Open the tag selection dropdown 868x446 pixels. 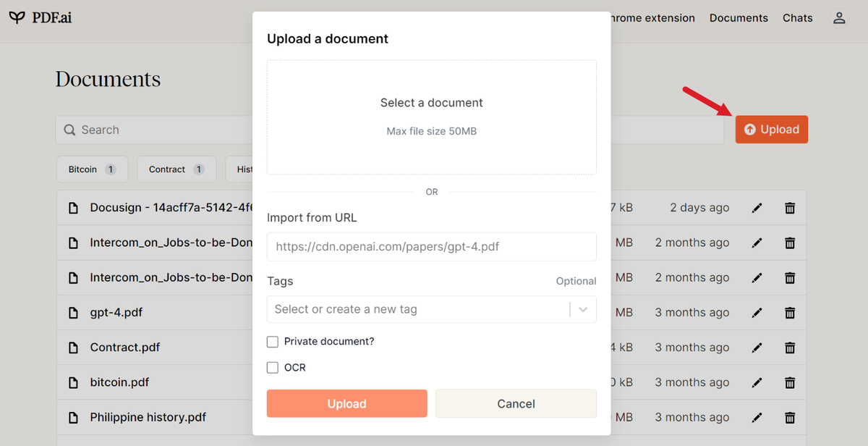coord(583,309)
